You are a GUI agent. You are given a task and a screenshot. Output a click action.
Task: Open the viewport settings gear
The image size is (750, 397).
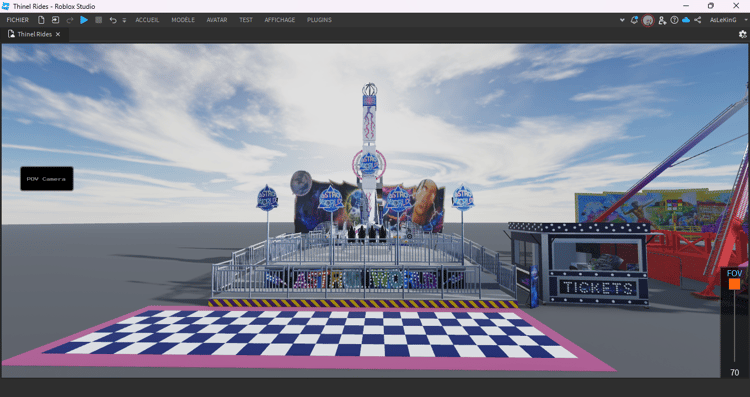coord(742,34)
